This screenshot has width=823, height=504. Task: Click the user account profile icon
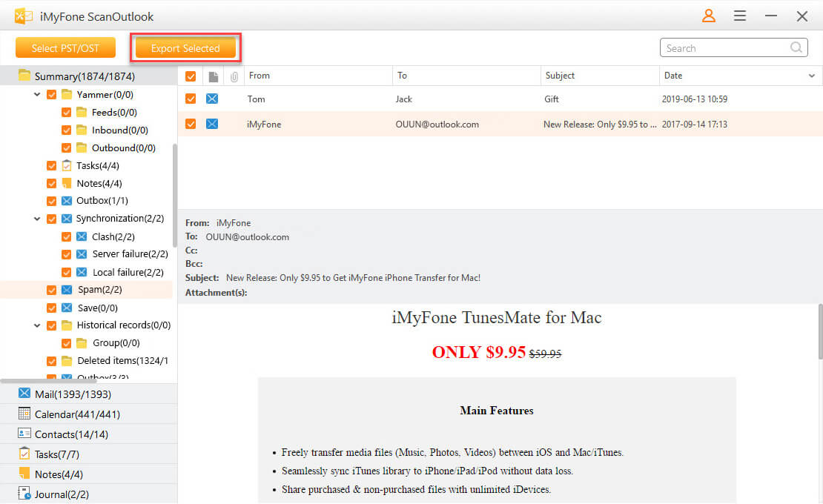[709, 16]
